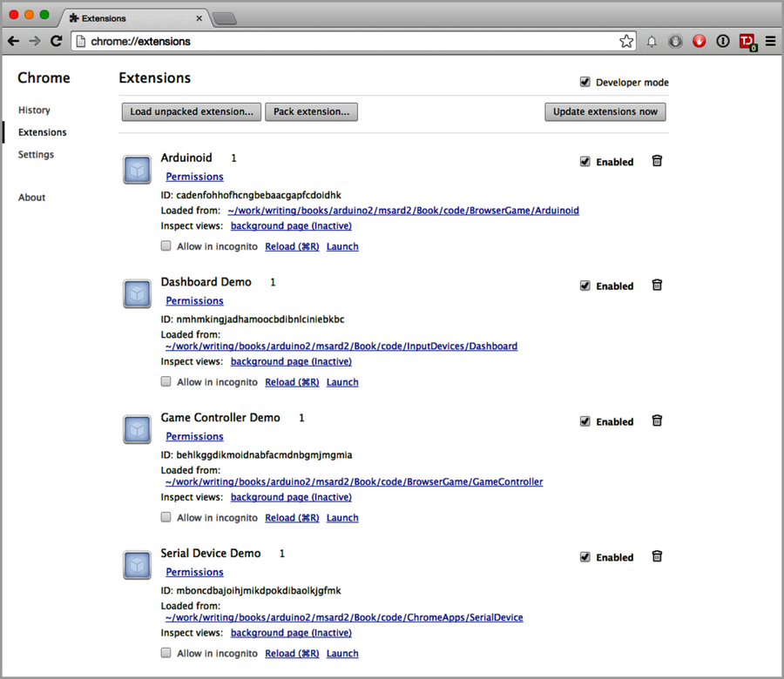Open notifications via the bell icon
The height and width of the screenshot is (679, 784).
(x=652, y=41)
